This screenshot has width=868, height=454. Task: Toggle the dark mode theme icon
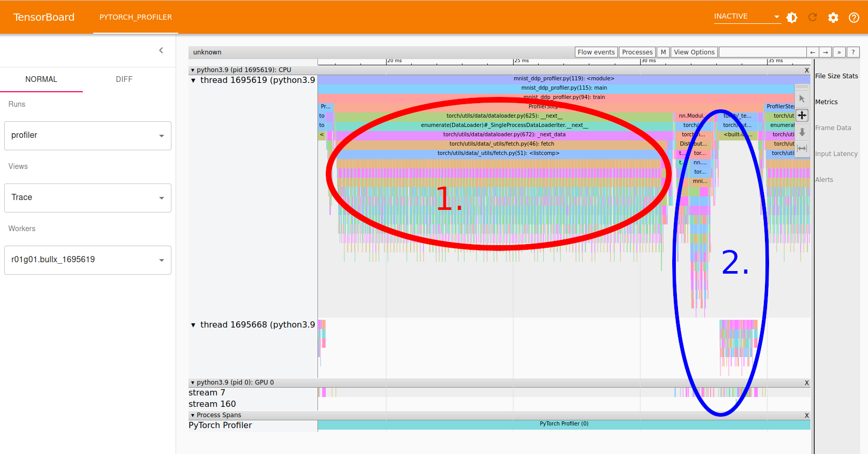(792, 18)
